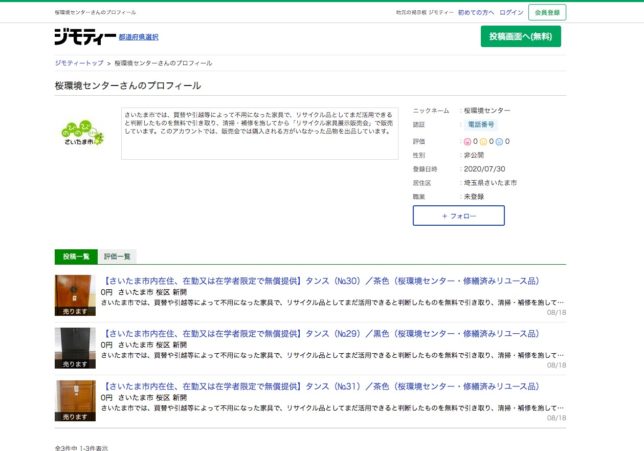Click the pink good-rating face icon

click(466, 141)
